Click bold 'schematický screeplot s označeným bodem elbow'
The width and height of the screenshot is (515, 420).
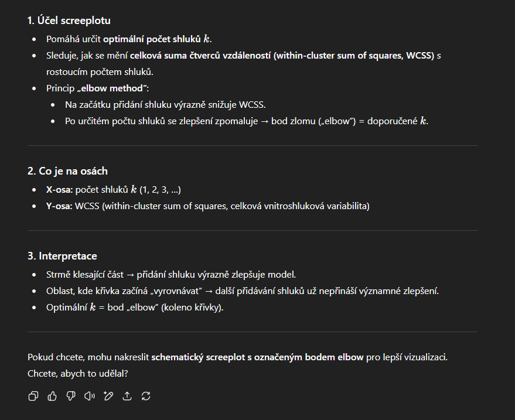tap(258, 357)
